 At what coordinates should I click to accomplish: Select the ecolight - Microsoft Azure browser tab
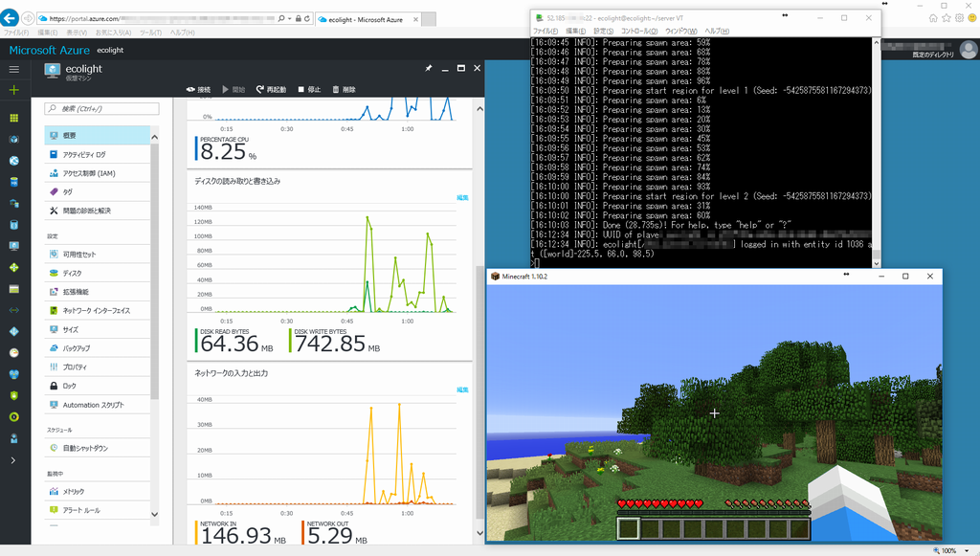click(368, 19)
